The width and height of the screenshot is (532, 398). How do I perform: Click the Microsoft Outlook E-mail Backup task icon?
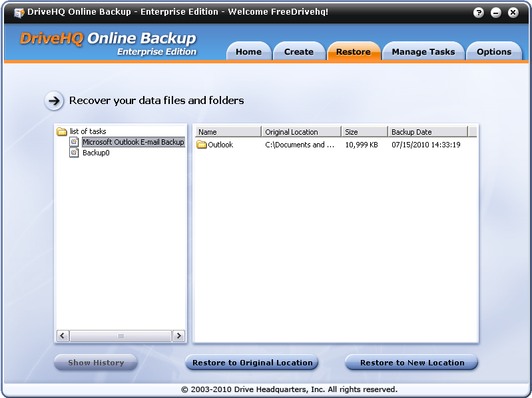tap(75, 142)
